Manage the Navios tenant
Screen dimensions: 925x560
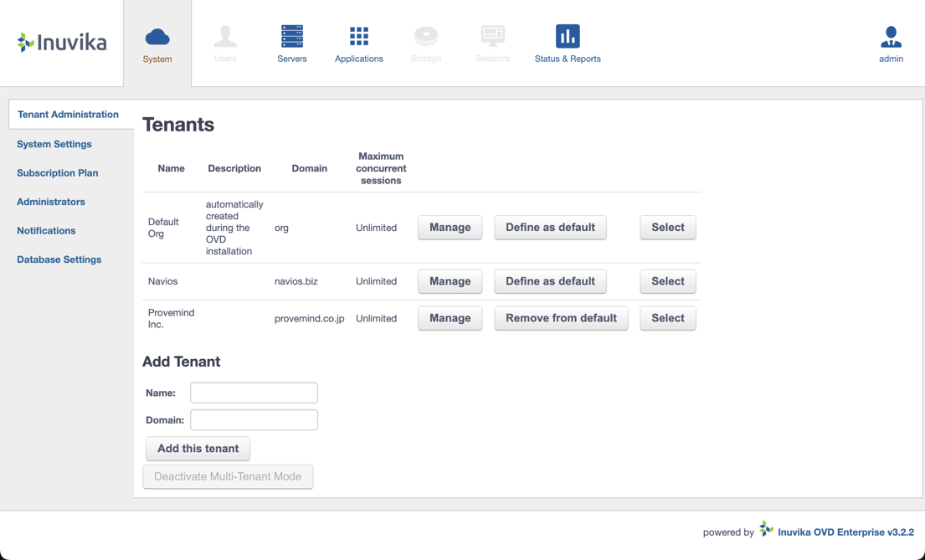[x=450, y=281]
